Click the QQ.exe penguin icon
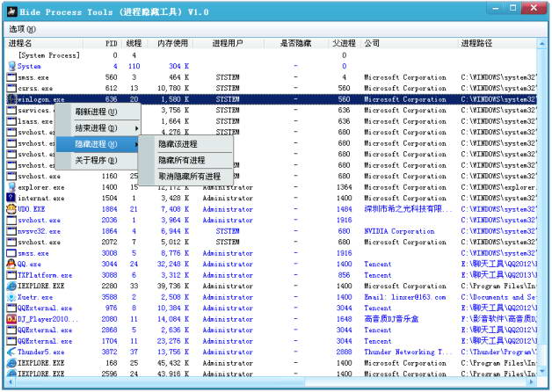This screenshot has height=392, width=552. [x=11, y=264]
